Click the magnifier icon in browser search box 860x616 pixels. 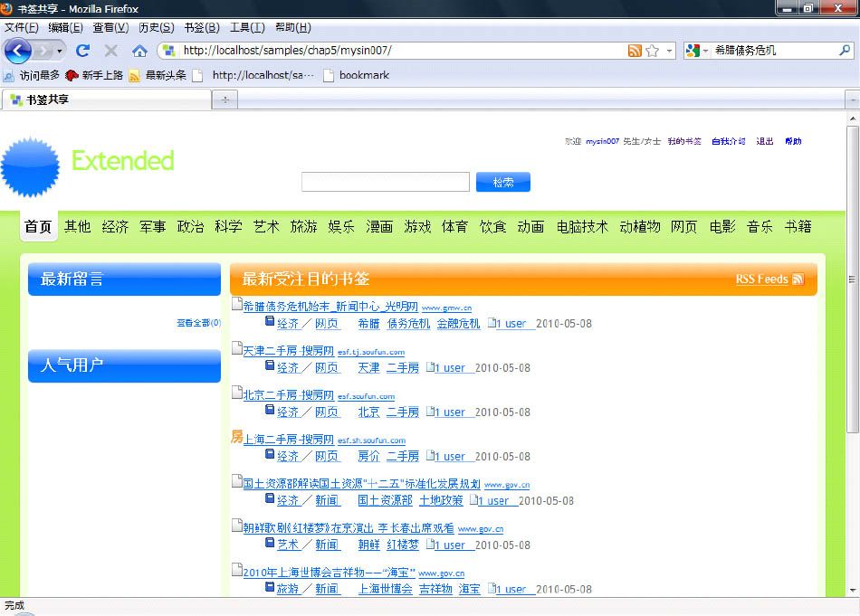[x=845, y=51]
